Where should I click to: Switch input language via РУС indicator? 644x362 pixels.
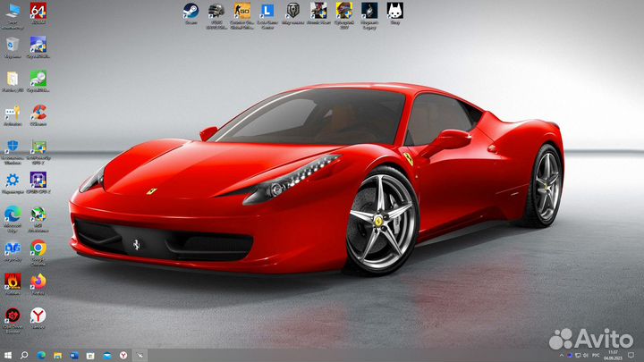click(596, 356)
